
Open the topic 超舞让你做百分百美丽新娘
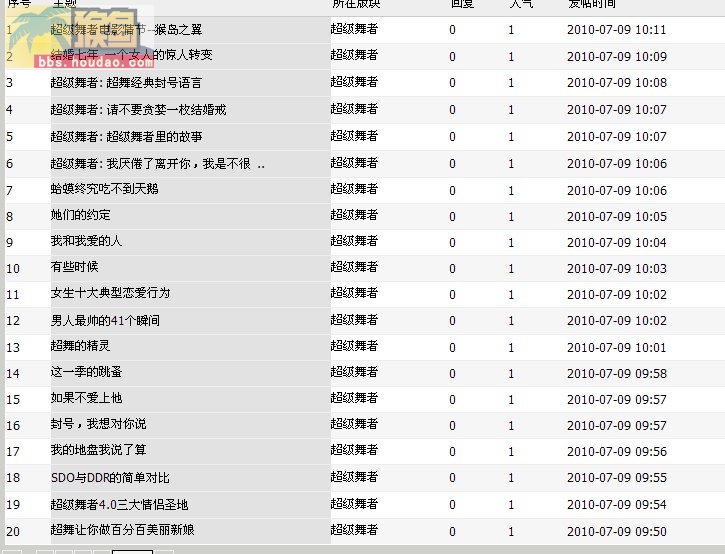(x=123, y=529)
